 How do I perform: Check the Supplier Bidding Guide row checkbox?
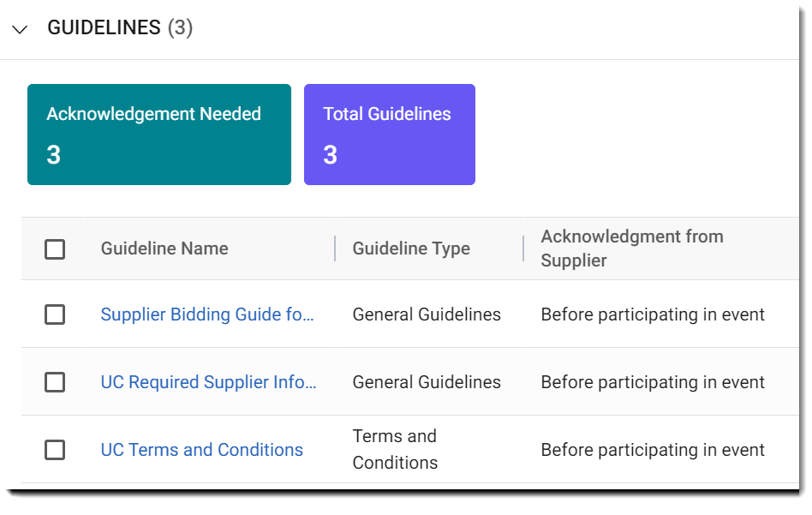pos(55,314)
